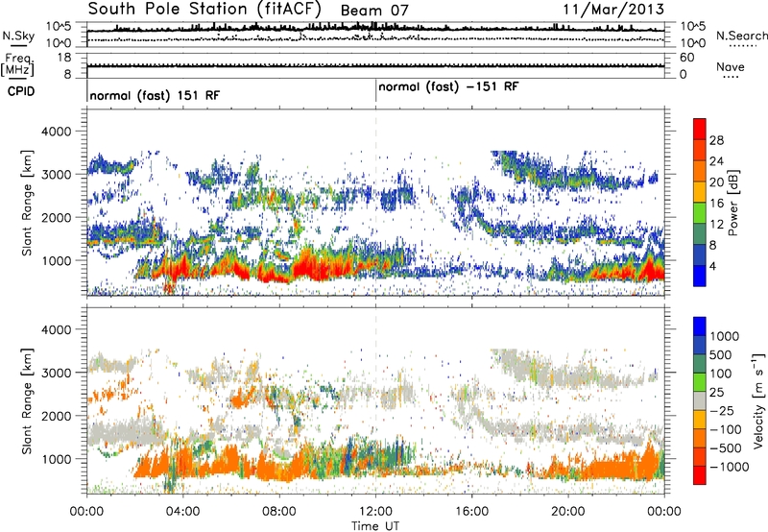Click the 'Velocity [m s-1]' colorbar label

point(758,400)
